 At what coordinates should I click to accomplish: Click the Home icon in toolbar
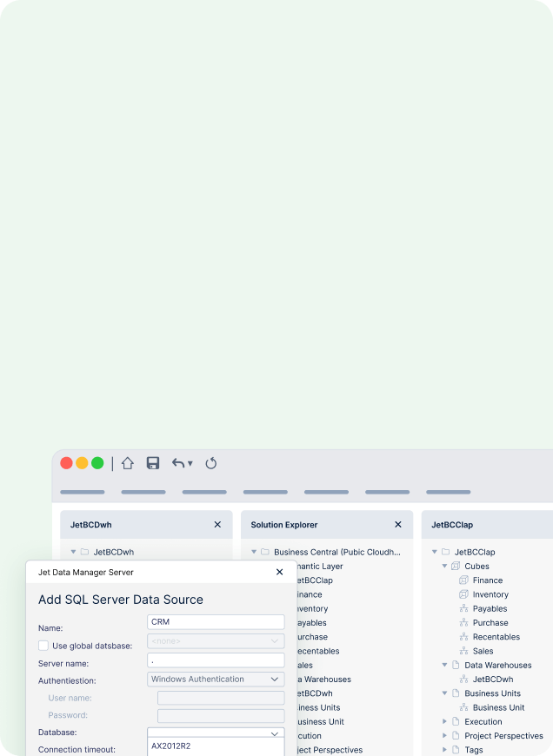coord(128,463)
